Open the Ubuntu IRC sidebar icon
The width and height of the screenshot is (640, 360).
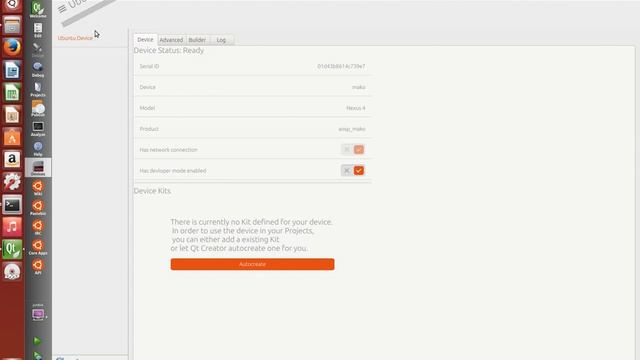pyautogui.click(x=38, y=227)
